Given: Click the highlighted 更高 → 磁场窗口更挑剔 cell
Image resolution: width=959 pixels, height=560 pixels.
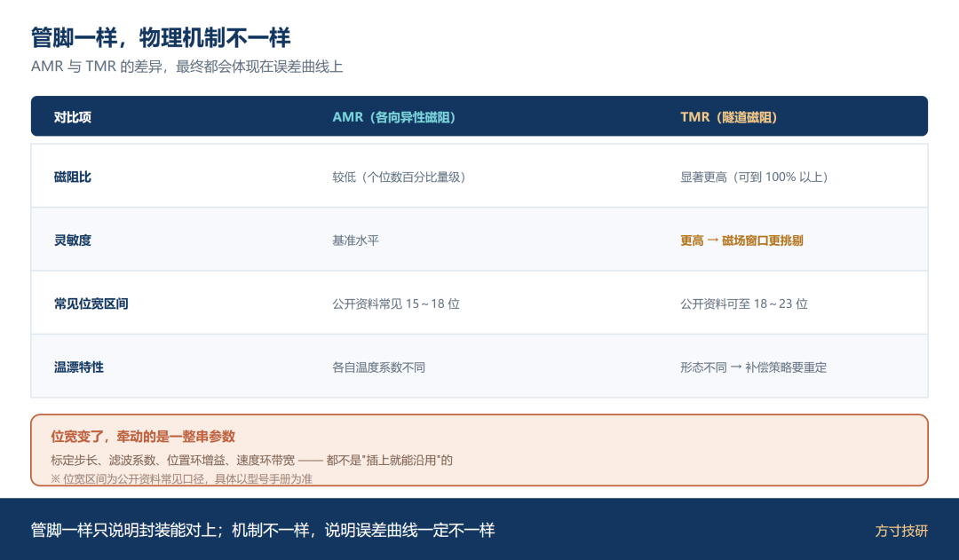Looking at the screenshot, I should tap(741, 241).
